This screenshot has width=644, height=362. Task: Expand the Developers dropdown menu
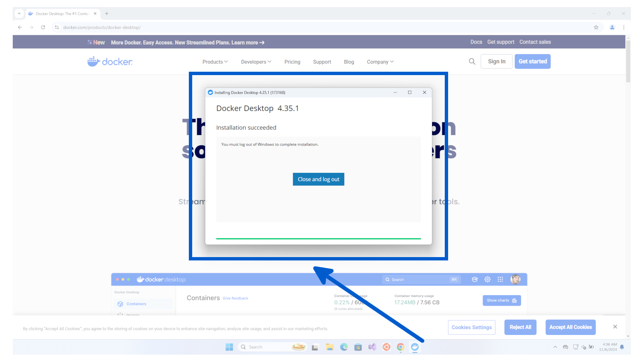[256, 62]
